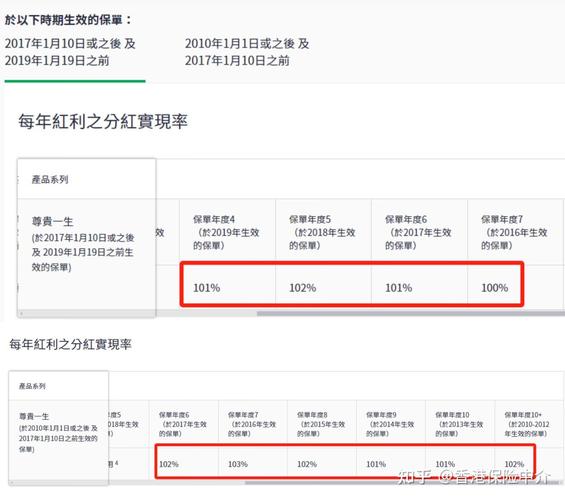Click the top table horizontal scrollbar
This screenshot has width=565, height=500.
tap(410, 314)
